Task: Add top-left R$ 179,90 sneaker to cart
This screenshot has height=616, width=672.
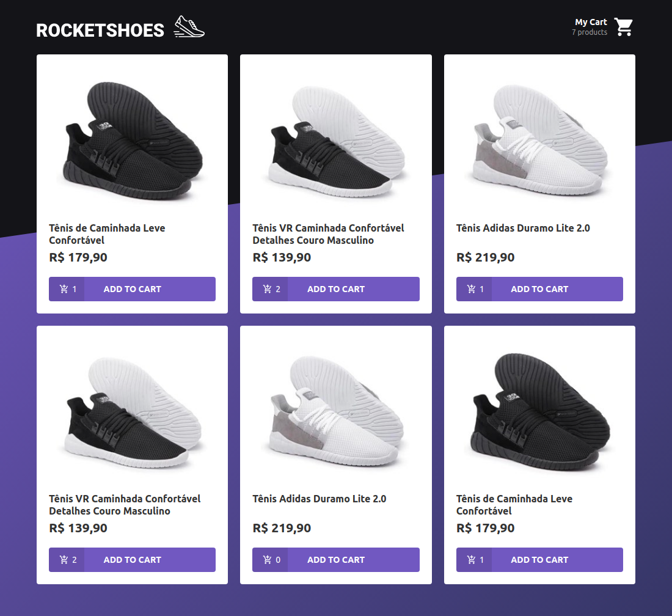Action: pyautogui.click(x=132, y=289)
